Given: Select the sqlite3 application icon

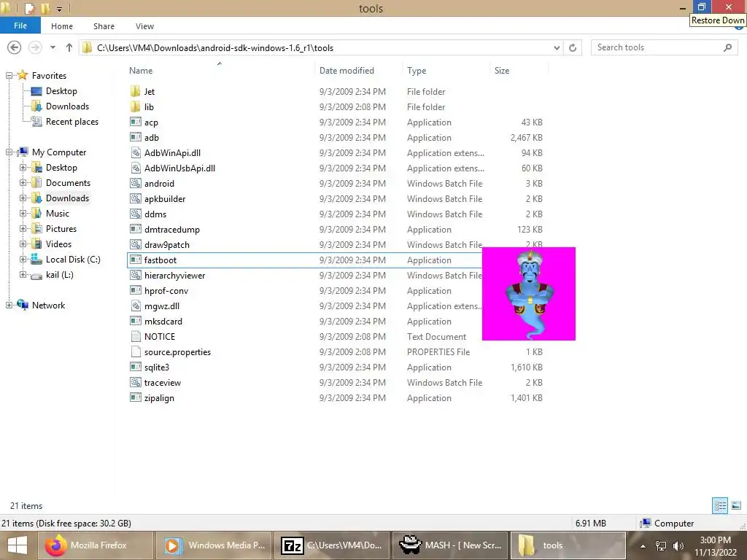Looking at the screenshot, I should pos(135,367).
